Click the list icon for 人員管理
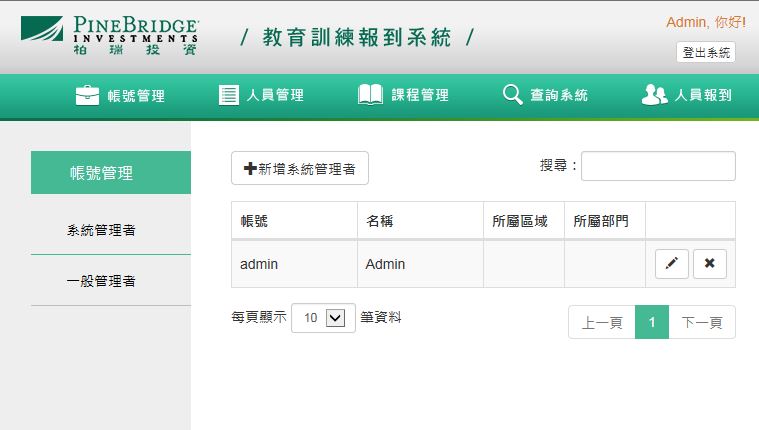 (x=228, y=95)
